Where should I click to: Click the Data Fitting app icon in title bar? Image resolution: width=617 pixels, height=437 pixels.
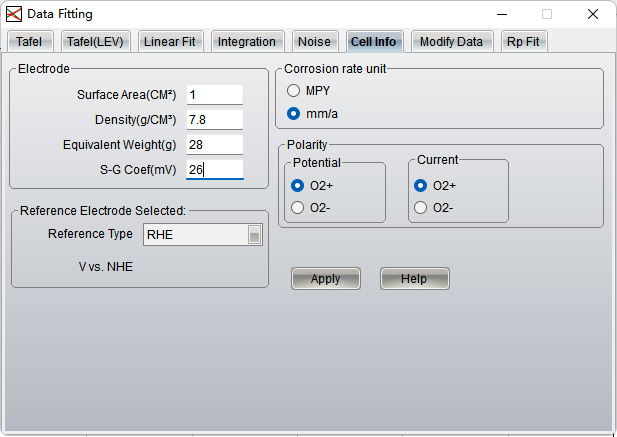pos(14,14)
